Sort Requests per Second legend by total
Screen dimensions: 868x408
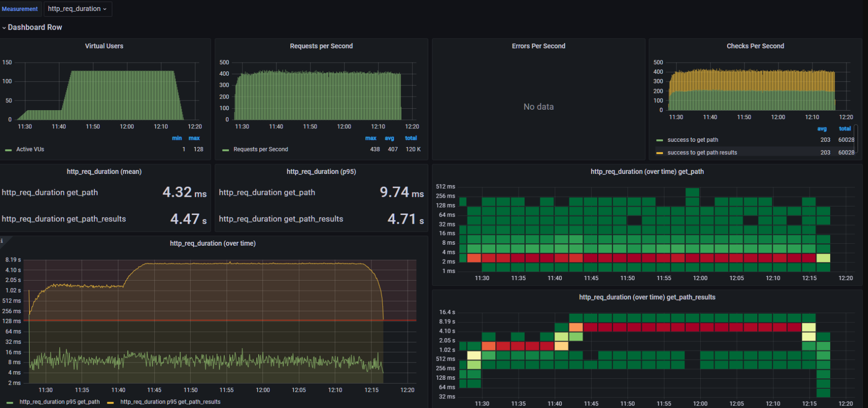411,138
